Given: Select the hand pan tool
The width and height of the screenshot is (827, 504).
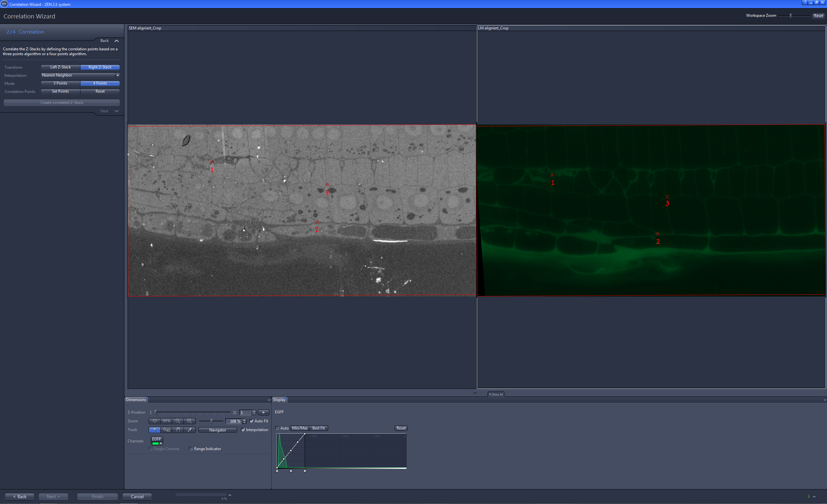Looking at the screenshot, I should [178, 430].
